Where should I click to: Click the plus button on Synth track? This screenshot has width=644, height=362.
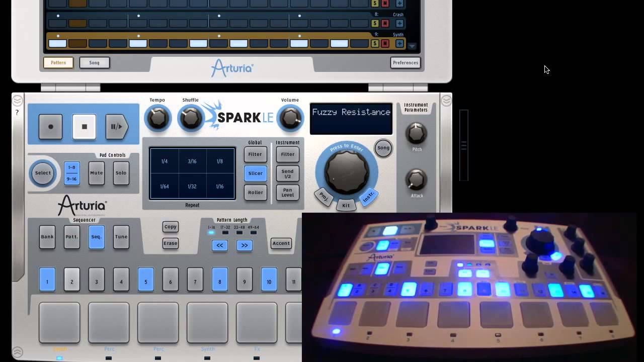[399, 44]
